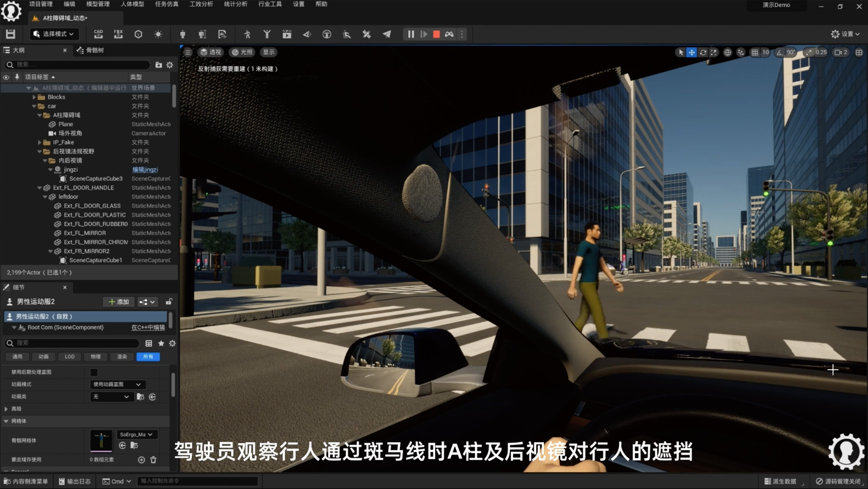The height and width of the screenshot is (489, 868).
Task: Click the 添加 add component button
Action: pos(118,302)
